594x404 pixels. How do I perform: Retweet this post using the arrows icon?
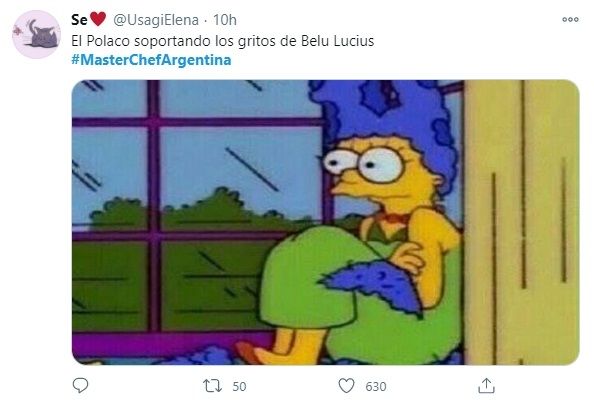pyautogui.click(x=212, y=386)
